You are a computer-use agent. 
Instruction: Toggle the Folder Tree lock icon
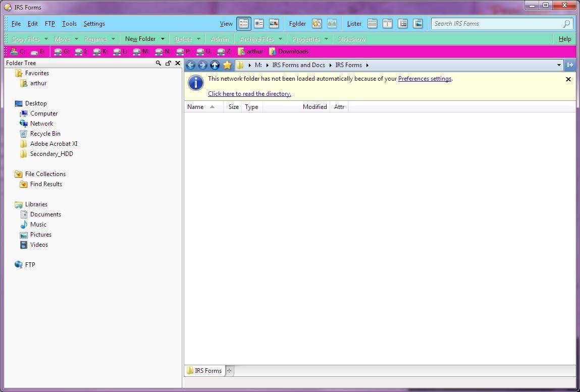coord(168,63)
